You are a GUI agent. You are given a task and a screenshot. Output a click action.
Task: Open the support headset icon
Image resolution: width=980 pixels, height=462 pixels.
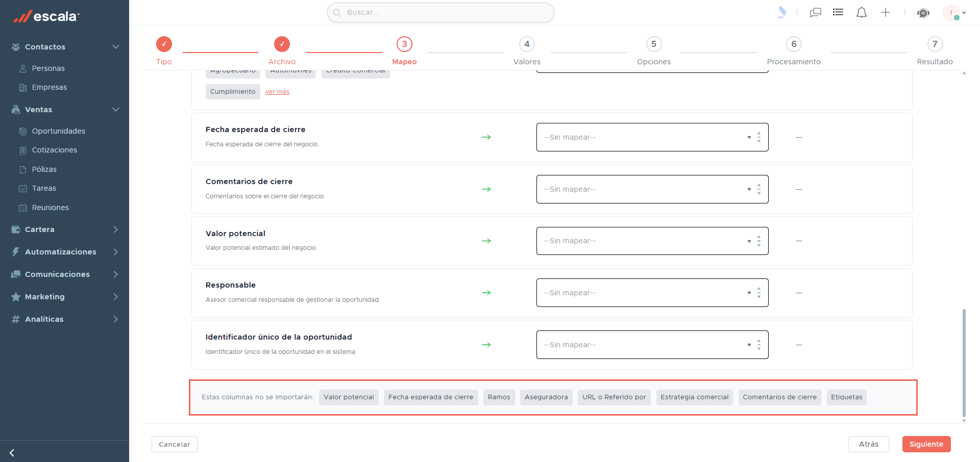point(923,13)
